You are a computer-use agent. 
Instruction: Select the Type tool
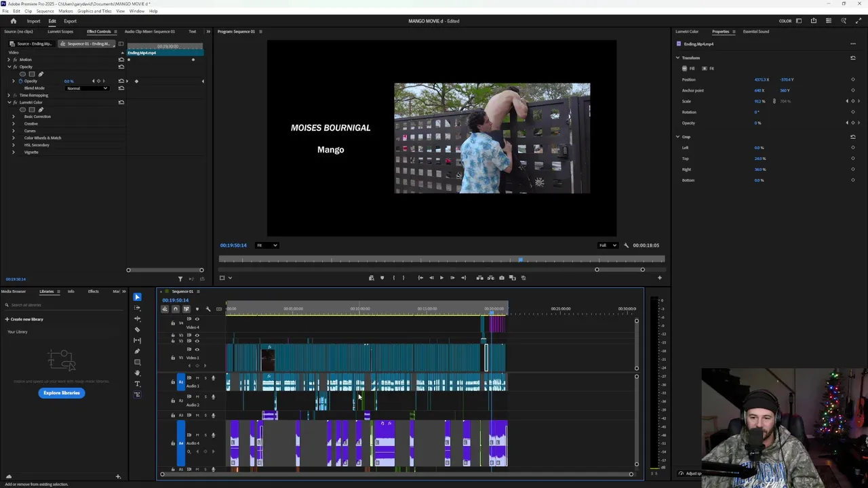137,384
